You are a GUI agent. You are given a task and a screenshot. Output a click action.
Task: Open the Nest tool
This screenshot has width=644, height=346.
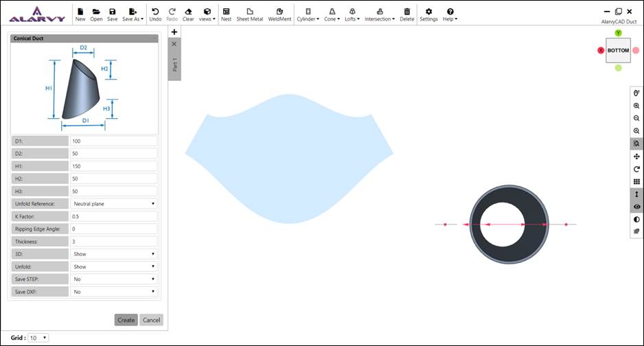(x=227, y=14)
